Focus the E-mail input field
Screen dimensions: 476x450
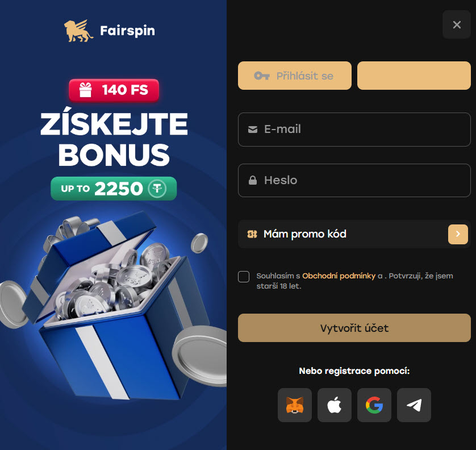pos(354,130)
